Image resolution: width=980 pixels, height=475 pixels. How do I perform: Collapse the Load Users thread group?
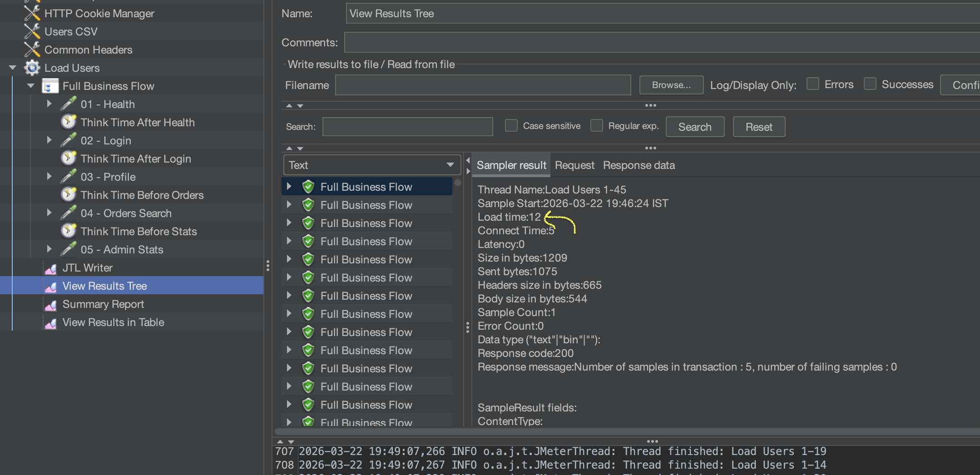click(x=13, y=68)
